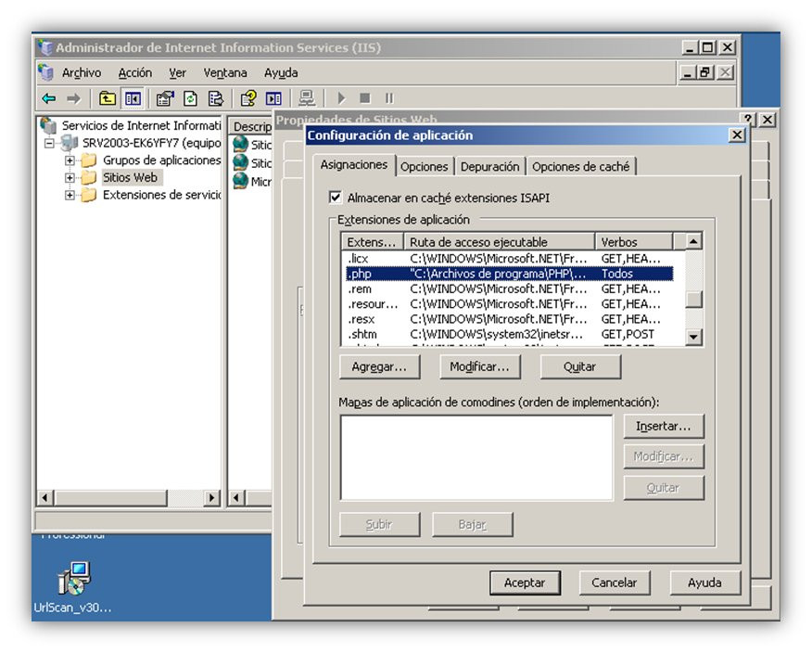
Task: Click the Back arrow toolbar icon
Action: tap(49, 98)
